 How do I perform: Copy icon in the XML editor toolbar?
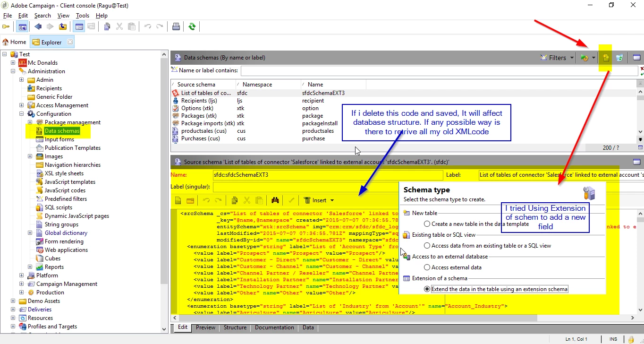[x=234, y=200]
